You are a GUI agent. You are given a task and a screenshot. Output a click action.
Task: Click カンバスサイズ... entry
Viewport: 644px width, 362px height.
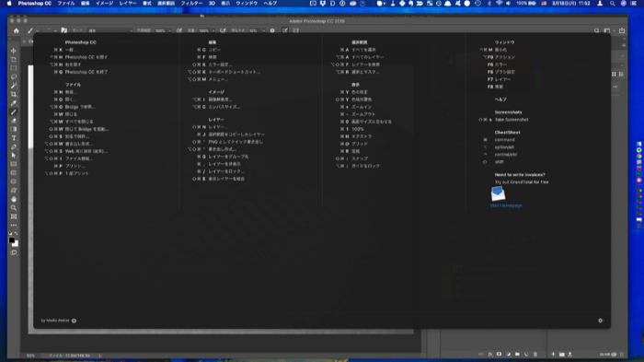pos(224,107)
